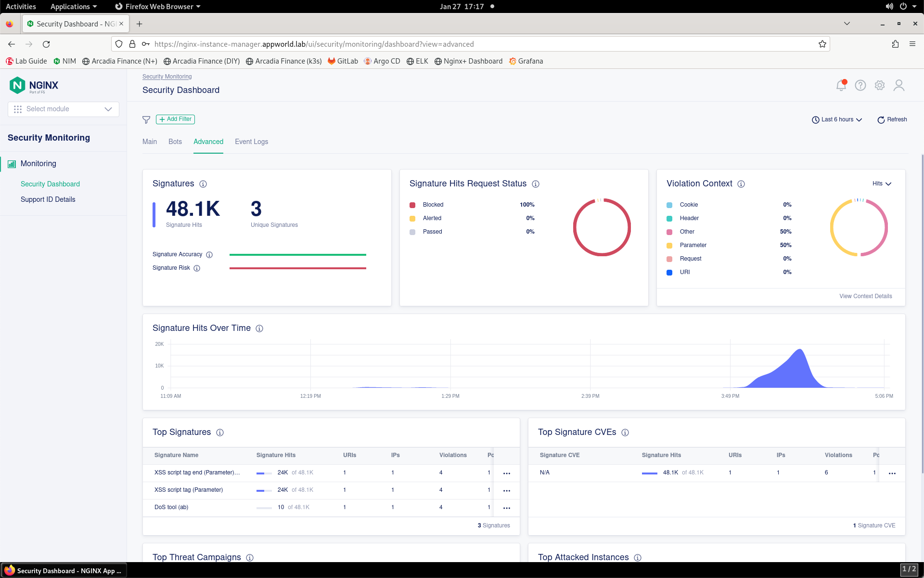Open actions menu for XSS script tag end row
924x578 pixels.
tap(507, 473)
